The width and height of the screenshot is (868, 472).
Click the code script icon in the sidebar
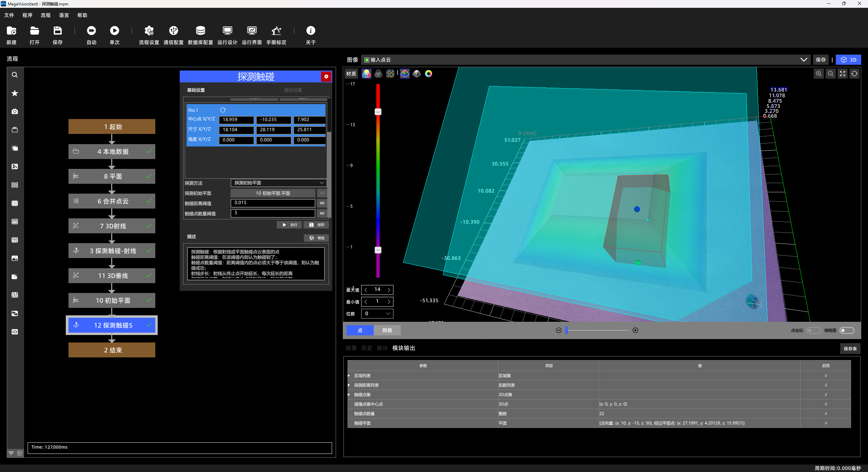click(15, 332)
